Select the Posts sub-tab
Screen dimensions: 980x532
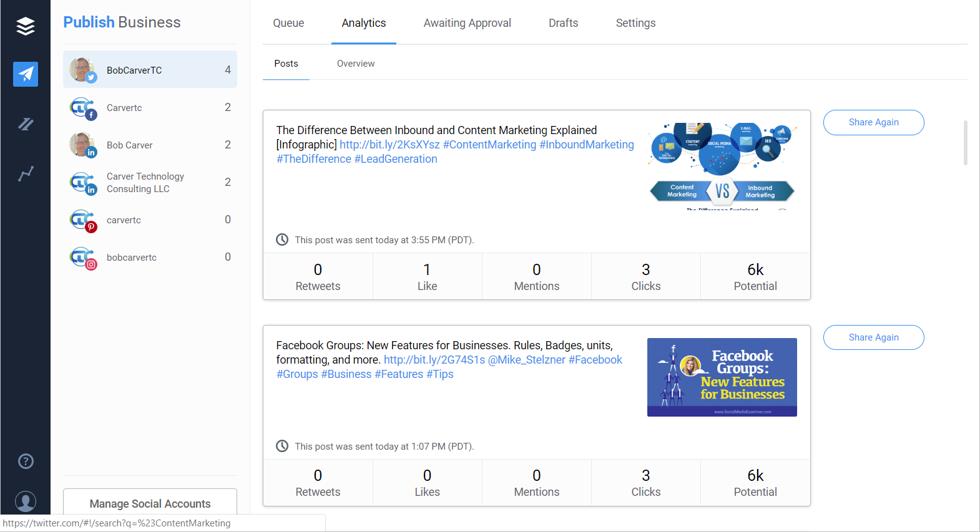(x=286, y=64)
